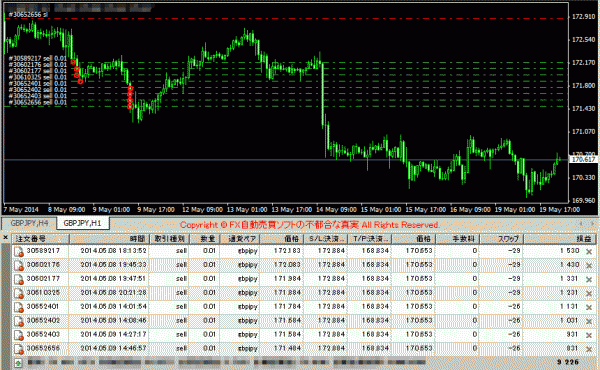Screen dimensions: 600x370
Task: Sort by 手数料 column header
Action: (457, 239)
